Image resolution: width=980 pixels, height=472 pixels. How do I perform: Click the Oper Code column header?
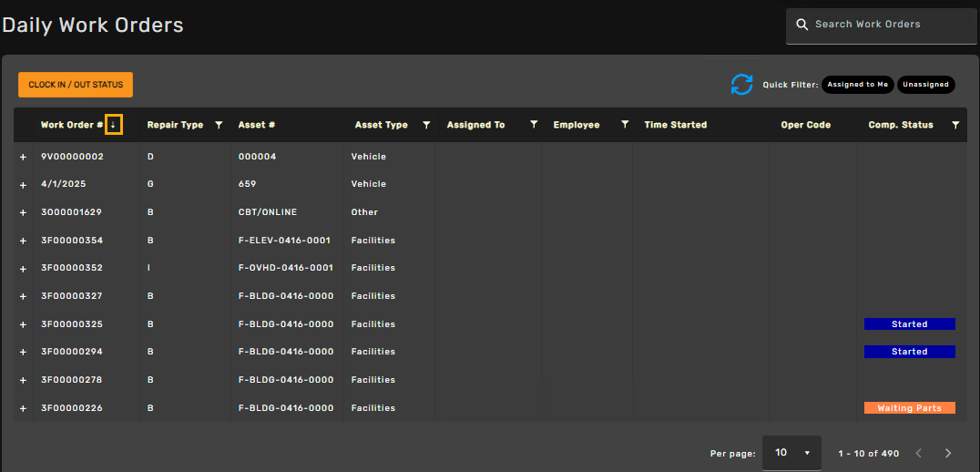coord(806,125)
